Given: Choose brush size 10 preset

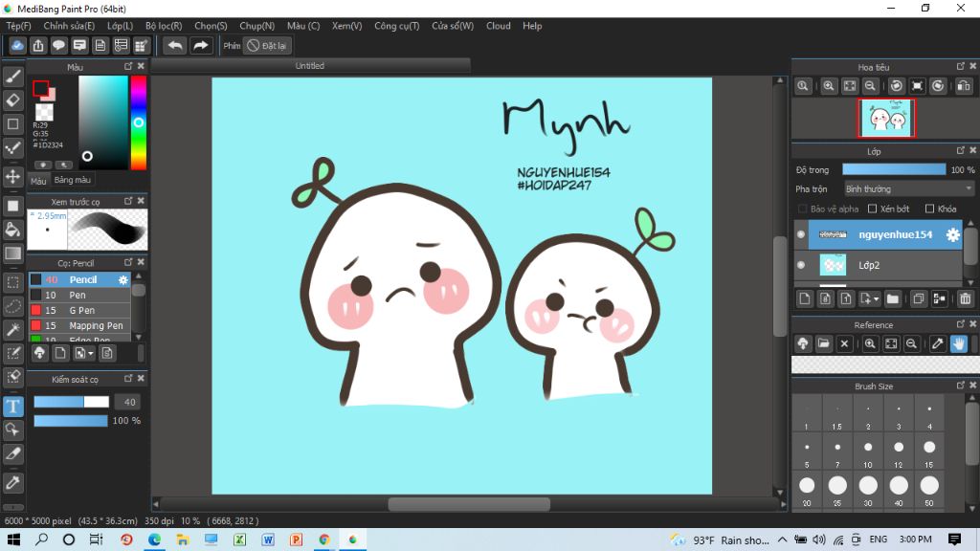Looking at the screenshot, I should 868,452.
